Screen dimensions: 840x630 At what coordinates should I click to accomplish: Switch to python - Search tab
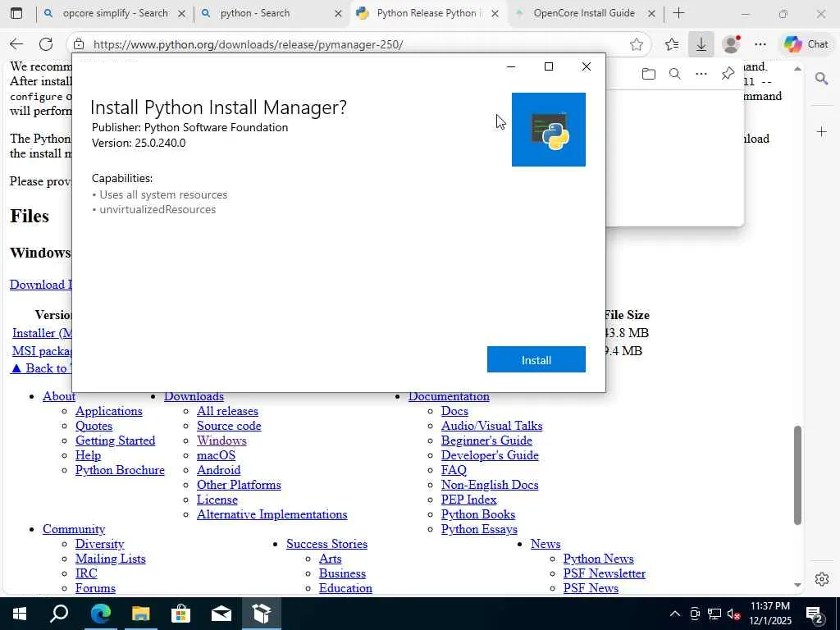pos(255,13)
